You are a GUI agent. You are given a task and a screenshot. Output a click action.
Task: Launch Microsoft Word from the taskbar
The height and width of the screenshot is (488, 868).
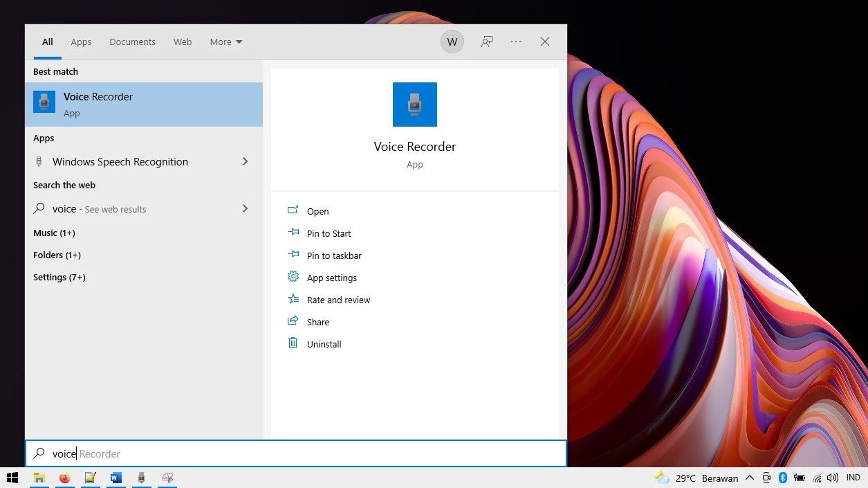click(x=116, y=478)
